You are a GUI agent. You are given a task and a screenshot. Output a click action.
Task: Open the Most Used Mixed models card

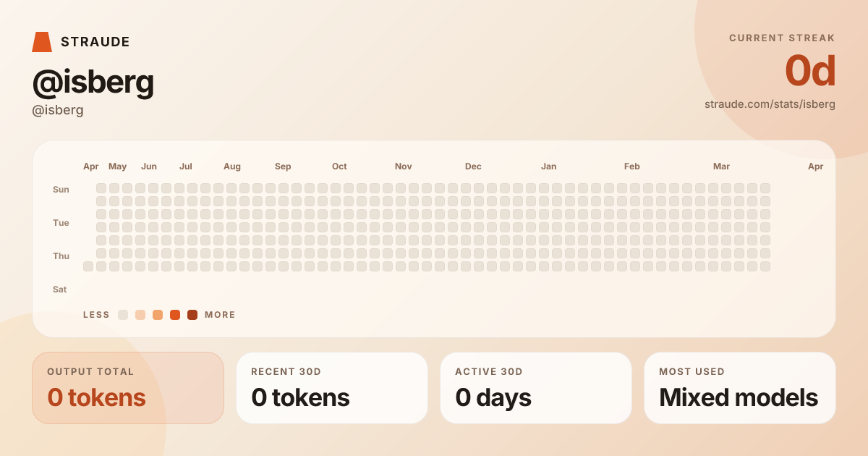(x=740, y=388)
